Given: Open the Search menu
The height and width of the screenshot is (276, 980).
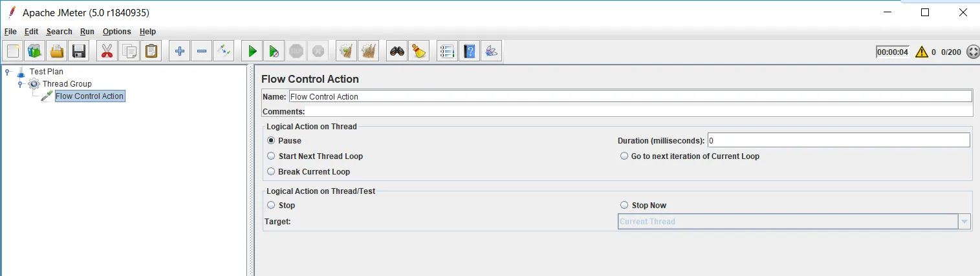Looking at the screenshot, I should click(x=60, y=31).
